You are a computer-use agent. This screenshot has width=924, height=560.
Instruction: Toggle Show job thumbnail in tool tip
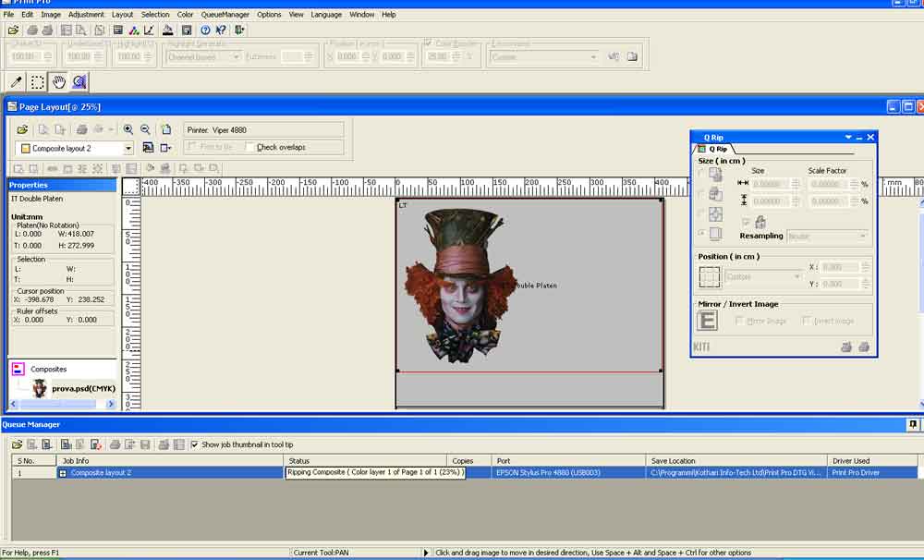(194, 444)
